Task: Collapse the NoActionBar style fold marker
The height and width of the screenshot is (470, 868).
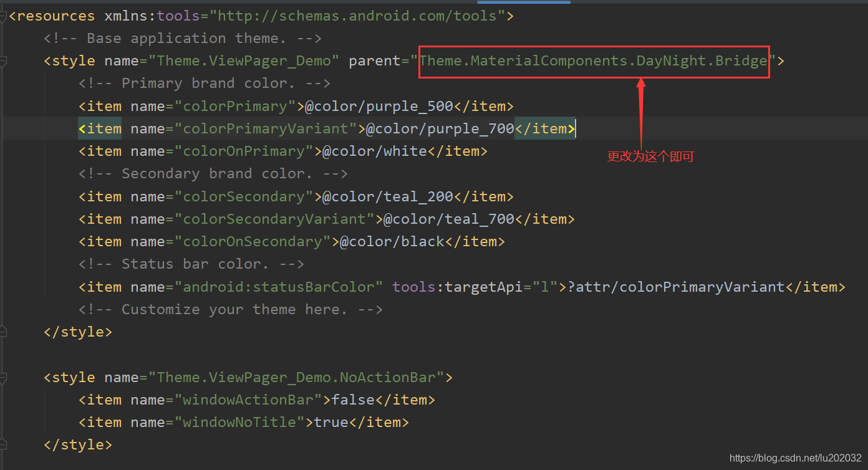Action: point(3,378)
